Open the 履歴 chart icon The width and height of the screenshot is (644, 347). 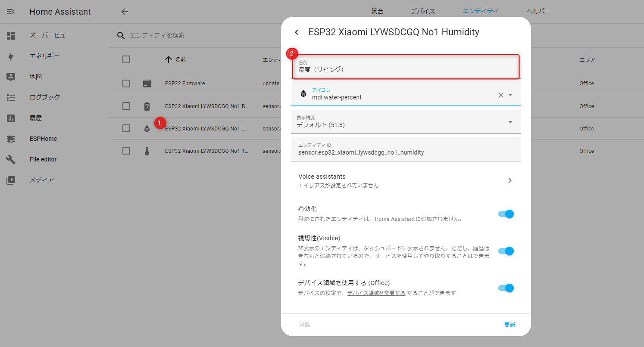pos(11,118)
